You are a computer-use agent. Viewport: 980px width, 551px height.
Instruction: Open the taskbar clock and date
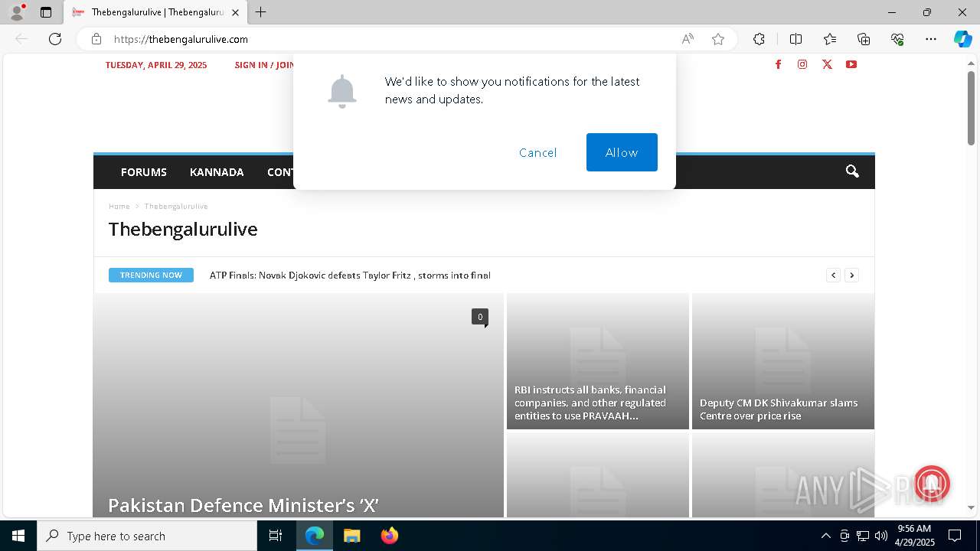[x=914, y=536]
